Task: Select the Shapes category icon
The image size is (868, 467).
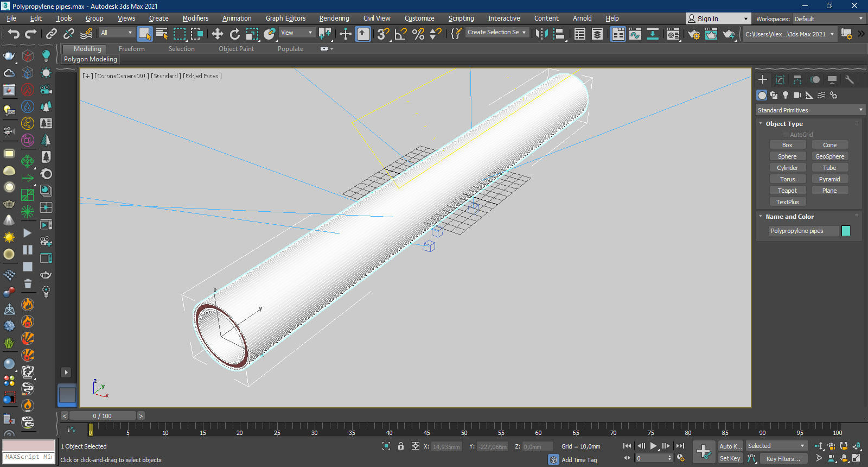Action: coord(774,95)
